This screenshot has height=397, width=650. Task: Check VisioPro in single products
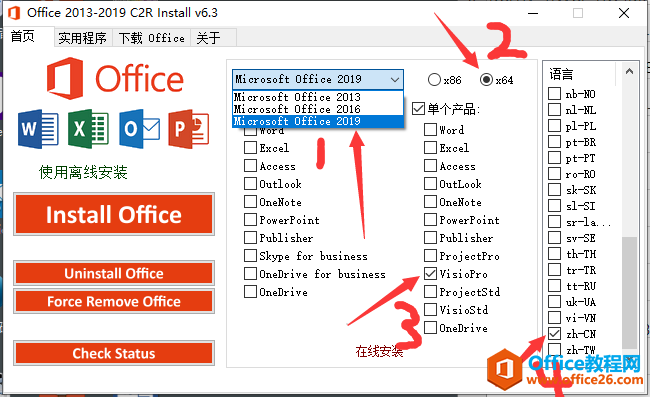pos(430,274)
